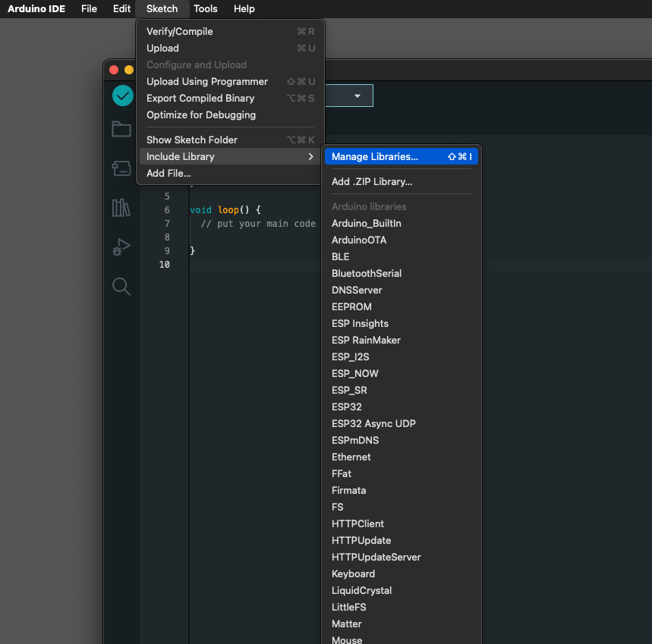Include the BLE library
The image size is (652, 644).
[402, 257]
